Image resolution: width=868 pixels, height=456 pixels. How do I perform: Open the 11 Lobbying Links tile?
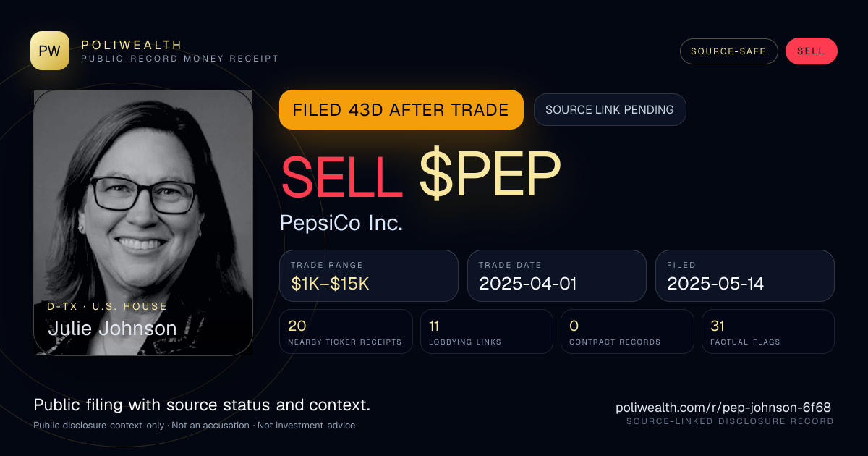[x=487, y=332]
